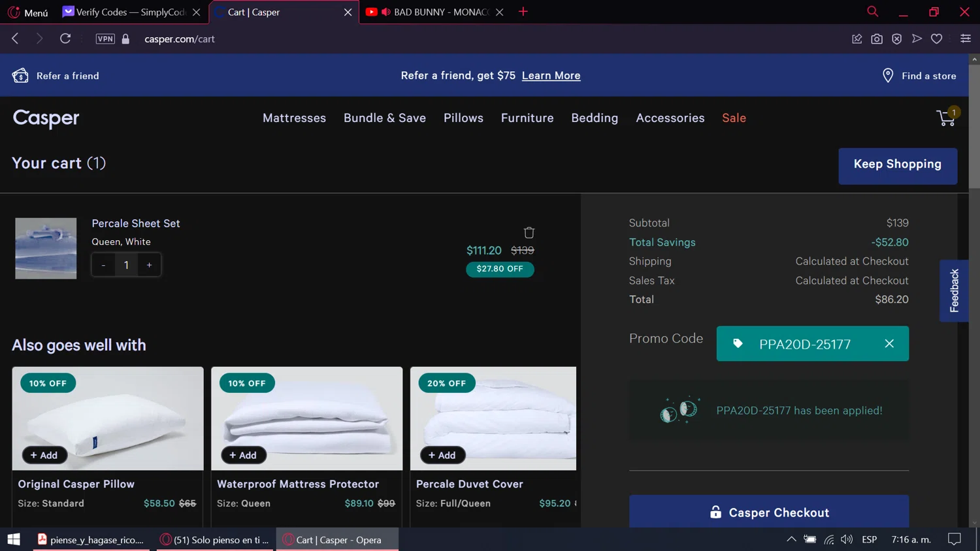Switch the ESP input language
Viewport: 980px width, 551px height.
click(869, 539)
